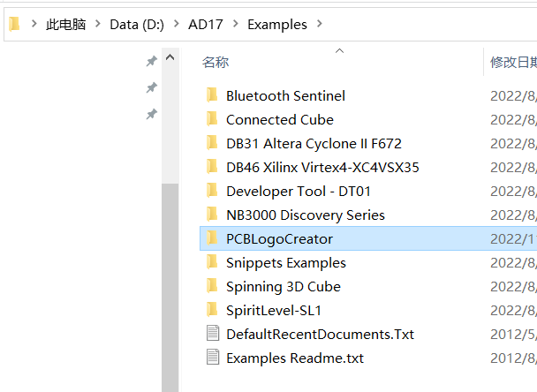This screenshot has height=392, width=537.
Task: Click the third pin icon in the sidebar
Action: [x=151, y=114]
